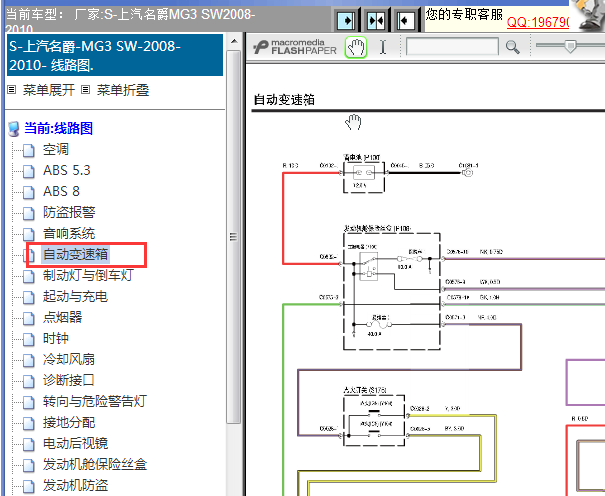This screenshot has height=496, width=605.
Task: Open the 制动灯与倒车灯 diagram
Action: point(88,275)
